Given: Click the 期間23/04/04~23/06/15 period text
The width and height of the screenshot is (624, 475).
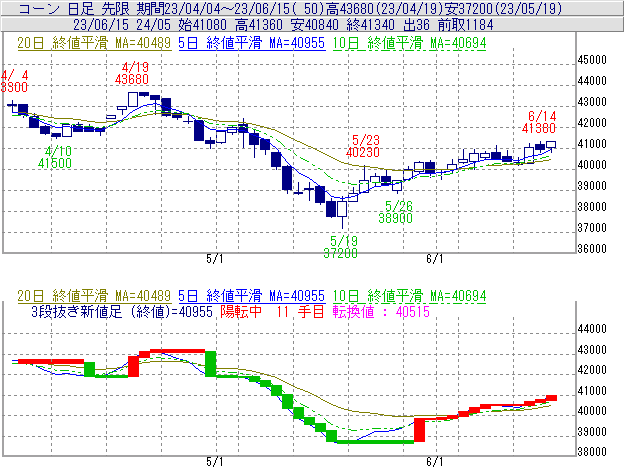Looking at the screenshot, I should pyautogui.click(x=214, y=8).
